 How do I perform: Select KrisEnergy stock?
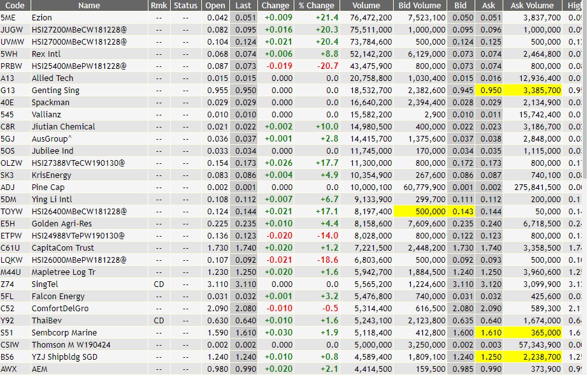pos(51,175)
